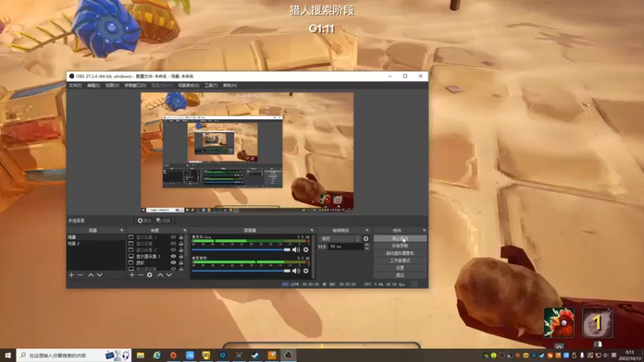Screen dimensions: 644x362
Task: Open transition properties gear next to 渐变
Action: [x=366, y=238]
